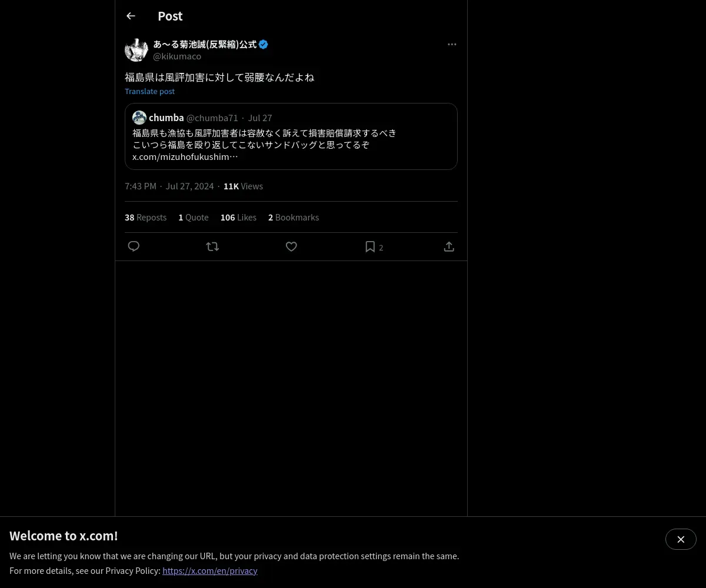Click the blue verified badge
The image size is (706, 588).
(x=264, y=44)
